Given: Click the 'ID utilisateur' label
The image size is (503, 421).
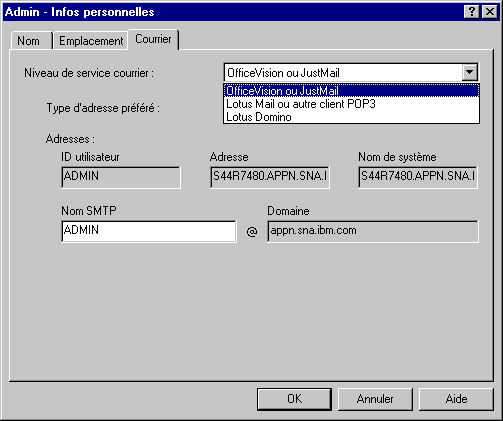Looking at the screenshot, I should click(x=90, y=157).
